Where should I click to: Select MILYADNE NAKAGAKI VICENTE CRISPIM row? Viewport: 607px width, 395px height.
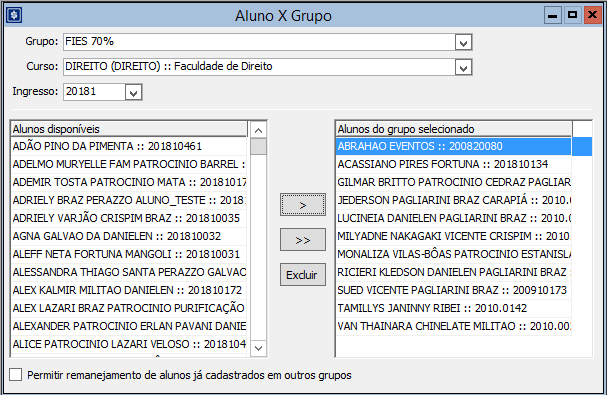tap(454, 236)
